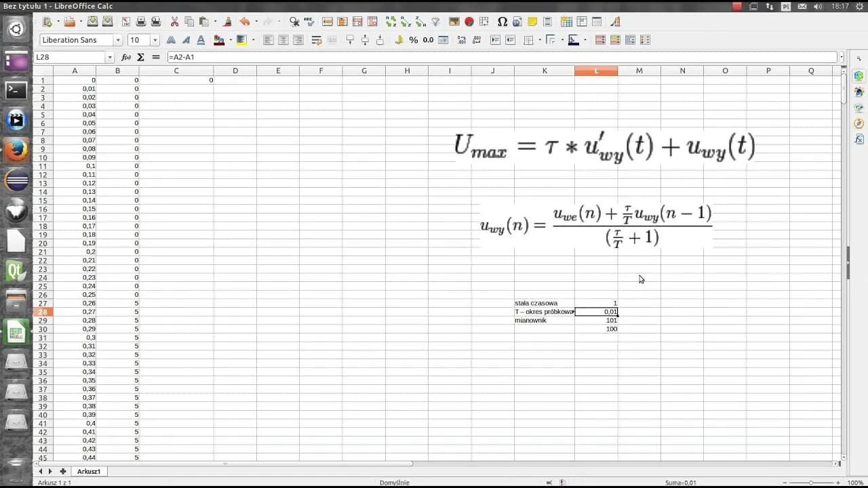
Task: Open the Function Wizard next to the Sum icon
Action: click(x=126, y=58)
